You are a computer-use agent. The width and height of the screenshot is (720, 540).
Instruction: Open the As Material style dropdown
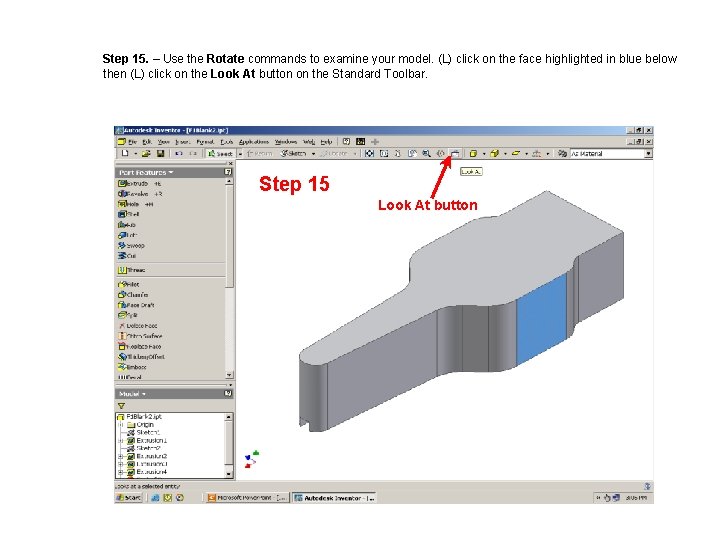click(648, 154)
